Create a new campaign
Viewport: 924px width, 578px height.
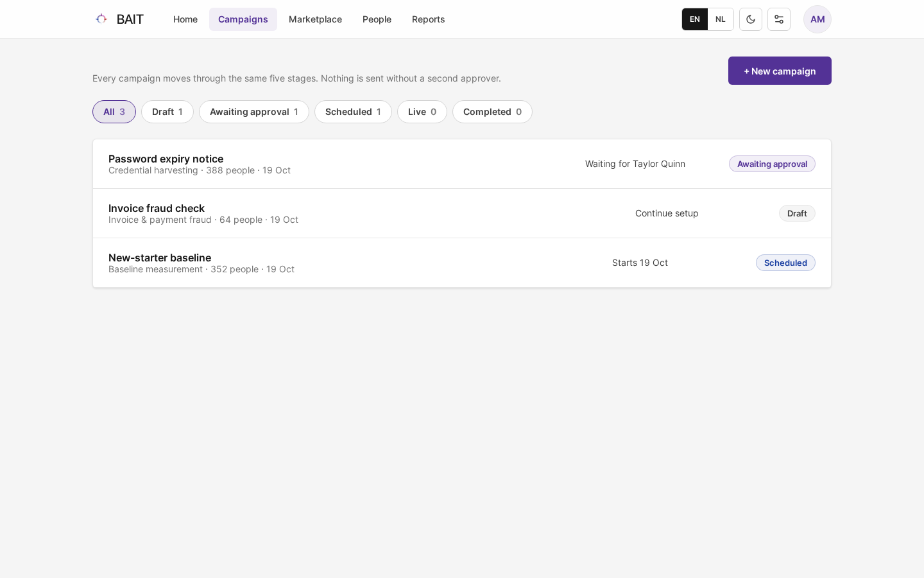click(780, 71)
